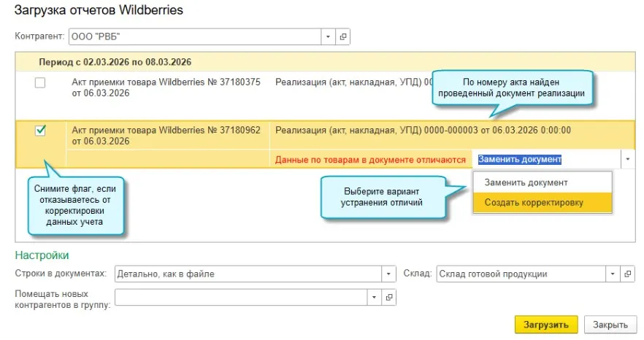Open the new-counterparty group's linked record icon

click(389, 297)
